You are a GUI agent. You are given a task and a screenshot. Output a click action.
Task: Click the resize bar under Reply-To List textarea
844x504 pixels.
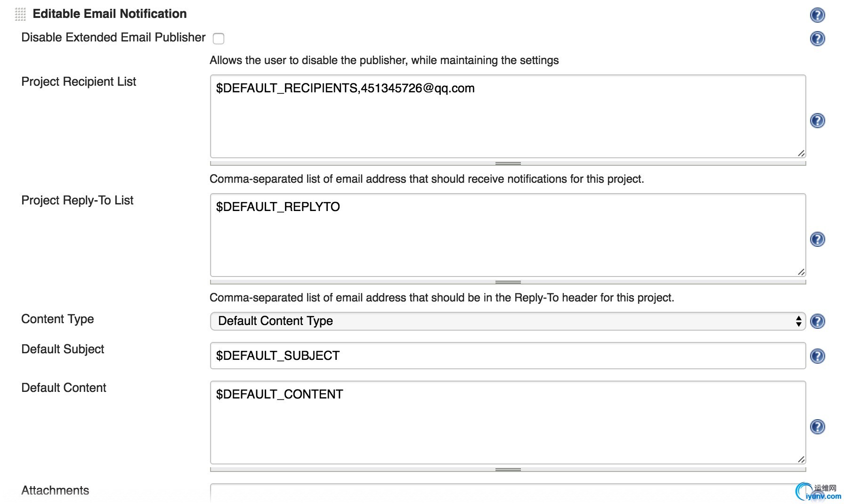tap(508, 282)
